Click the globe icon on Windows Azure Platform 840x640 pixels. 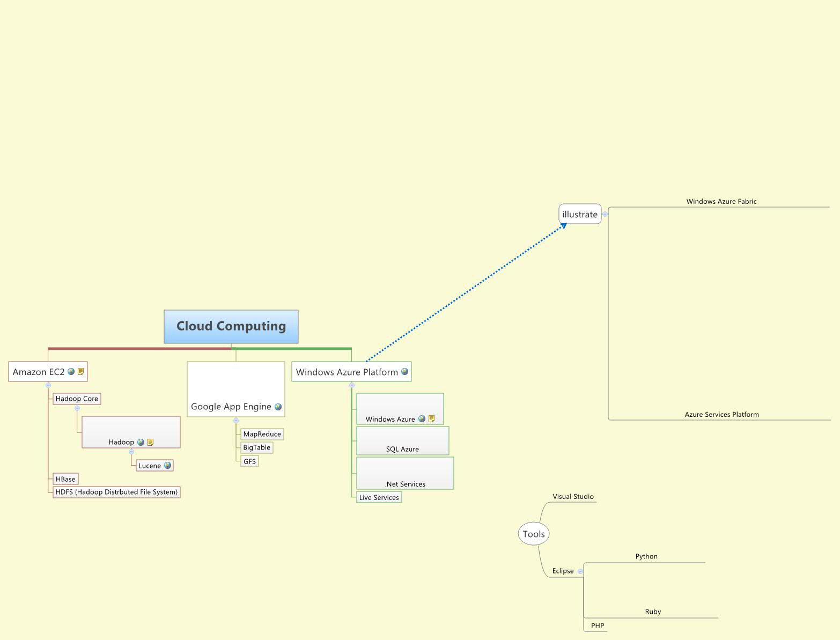404,372
